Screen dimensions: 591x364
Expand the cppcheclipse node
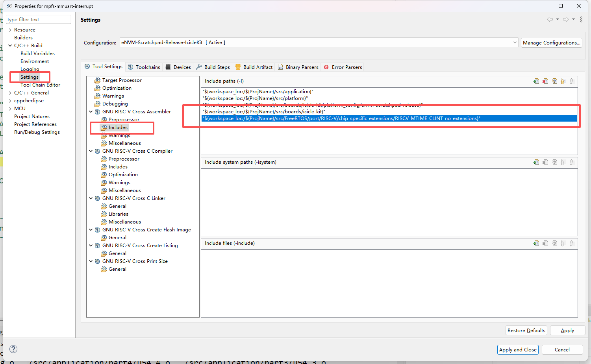point(10,101)
